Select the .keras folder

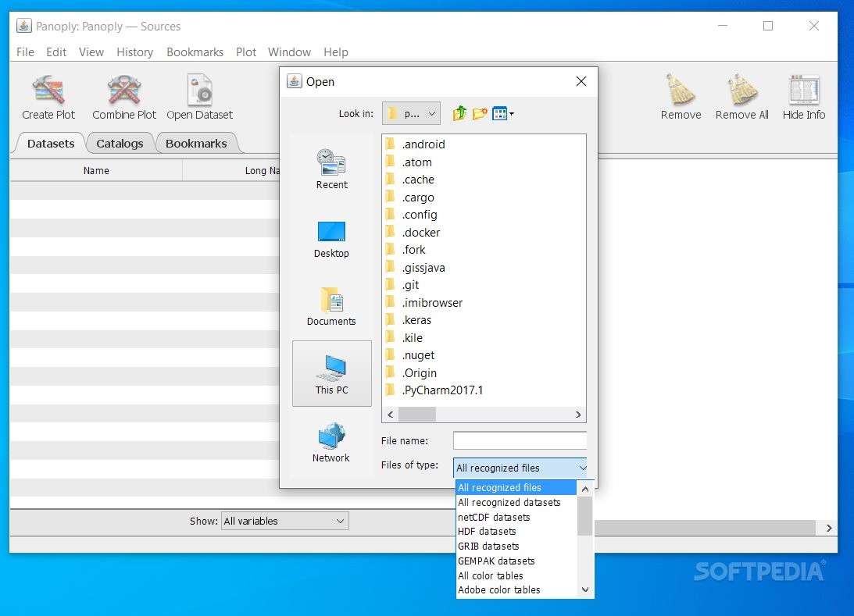click(x=409, y=320)
